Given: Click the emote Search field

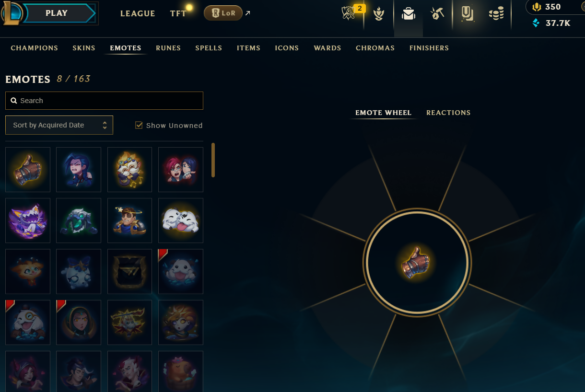Looking at the screenshot, I should [104, 101].
